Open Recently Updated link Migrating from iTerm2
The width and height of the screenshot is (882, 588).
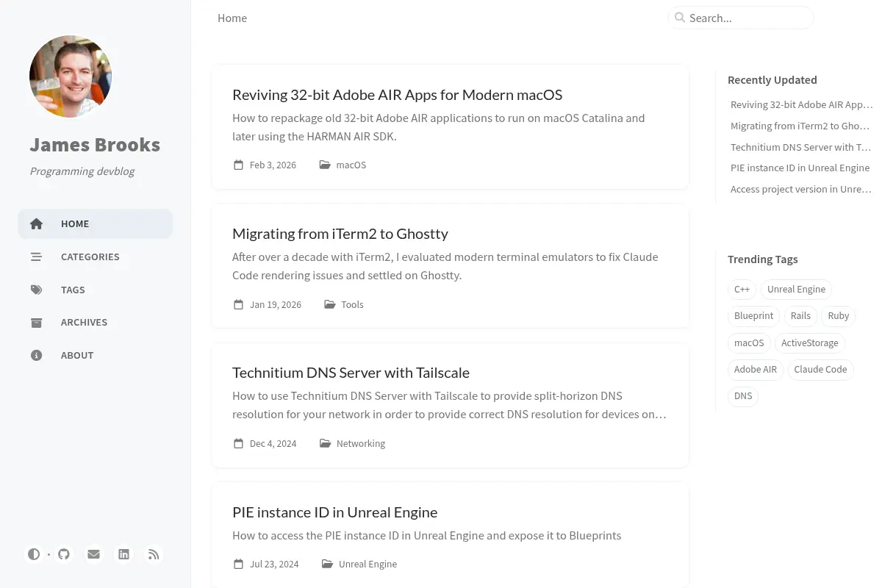800,126
